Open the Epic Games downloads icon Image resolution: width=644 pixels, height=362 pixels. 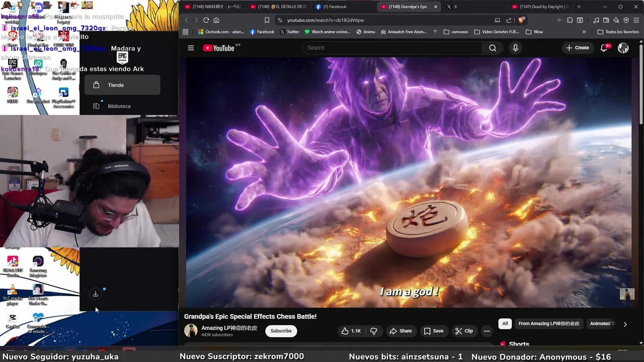click(96, 294)
